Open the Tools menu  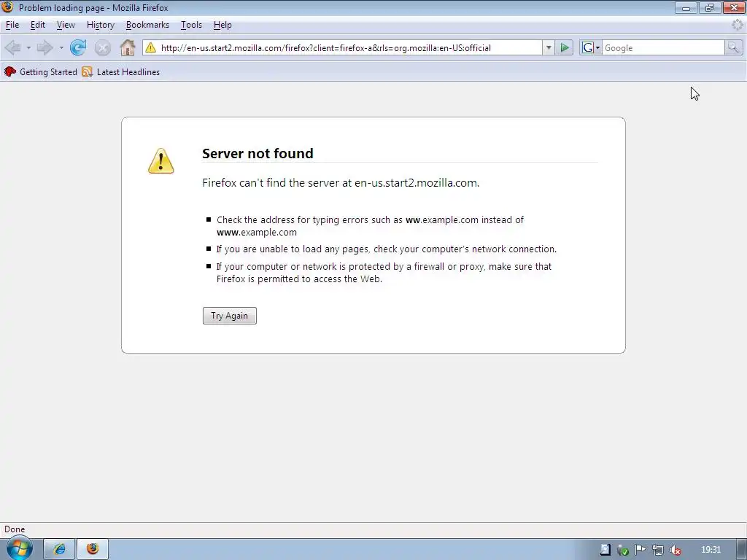pos(192,25)
